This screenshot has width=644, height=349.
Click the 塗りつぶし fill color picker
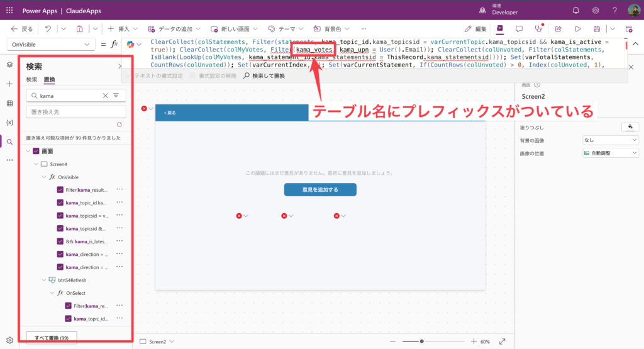(630, 126)
